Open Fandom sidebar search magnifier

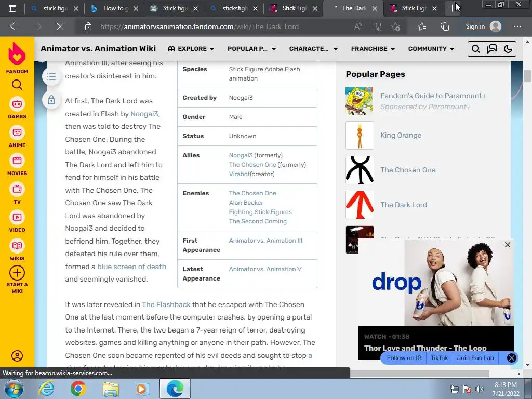tap(17, 85)
